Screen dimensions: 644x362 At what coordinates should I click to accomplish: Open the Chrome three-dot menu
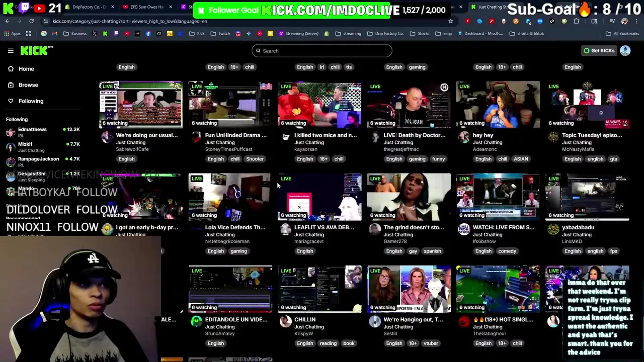click(x=636, y=21)
